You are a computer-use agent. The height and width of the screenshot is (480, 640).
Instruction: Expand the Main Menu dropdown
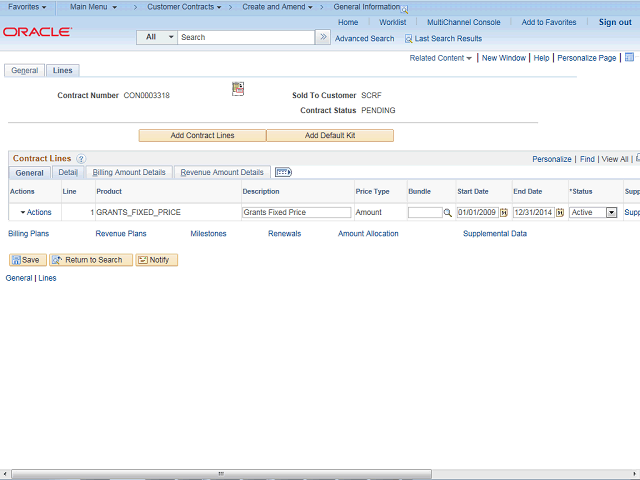point(93,7)
